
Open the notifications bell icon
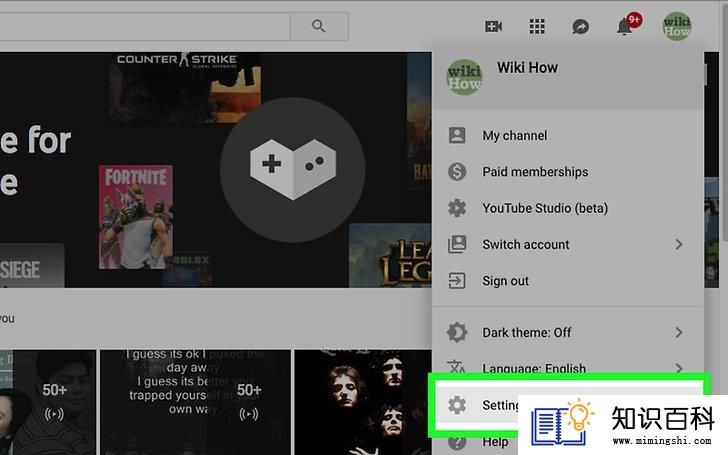625,26
